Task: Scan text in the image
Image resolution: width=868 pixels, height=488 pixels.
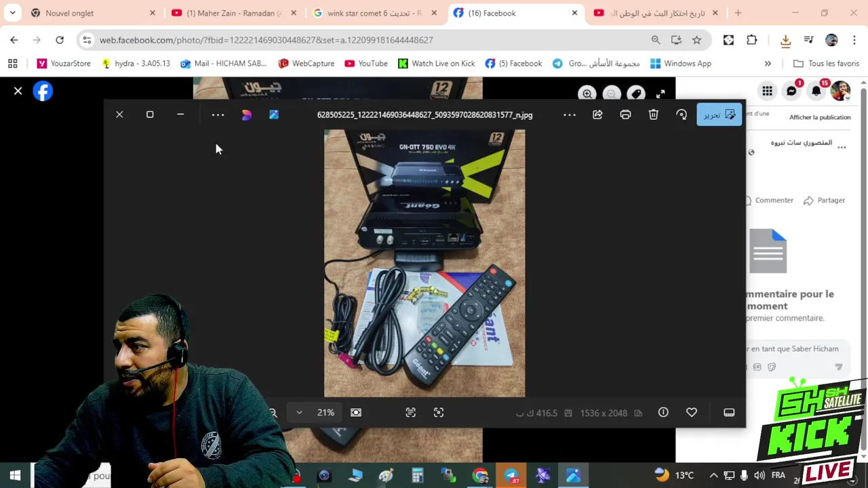Action: (x=410, y=412)
